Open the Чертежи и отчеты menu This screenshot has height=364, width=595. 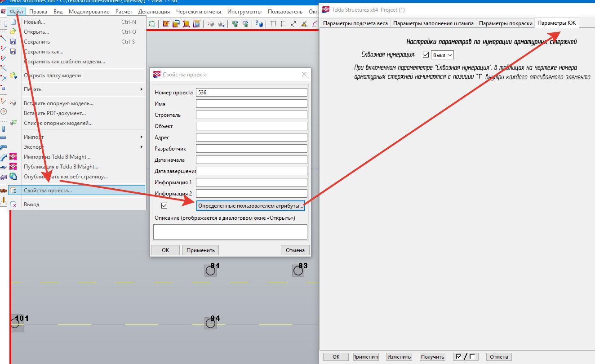click(x=198, y=12)
